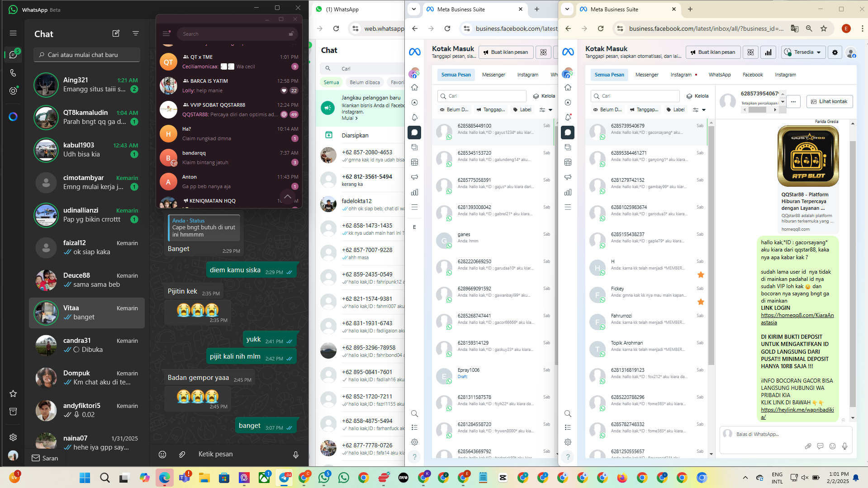The height and width of the screenshot is (488, 868).
Task: Open Ads megaphone icon in middle Meta Business Suite
Action: pyautogui.click(x=414, y=177)
